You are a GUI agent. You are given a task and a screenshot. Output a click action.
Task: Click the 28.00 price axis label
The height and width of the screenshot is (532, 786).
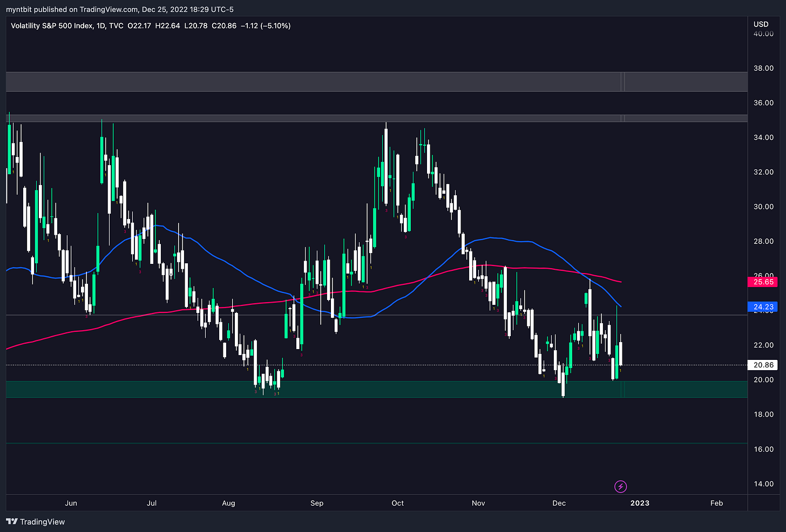click(x=763, y=241)
